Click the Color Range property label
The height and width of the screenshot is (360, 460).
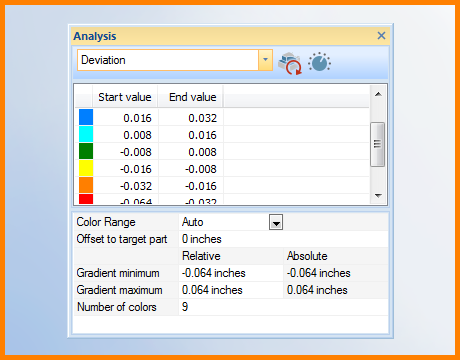[106, 222]
